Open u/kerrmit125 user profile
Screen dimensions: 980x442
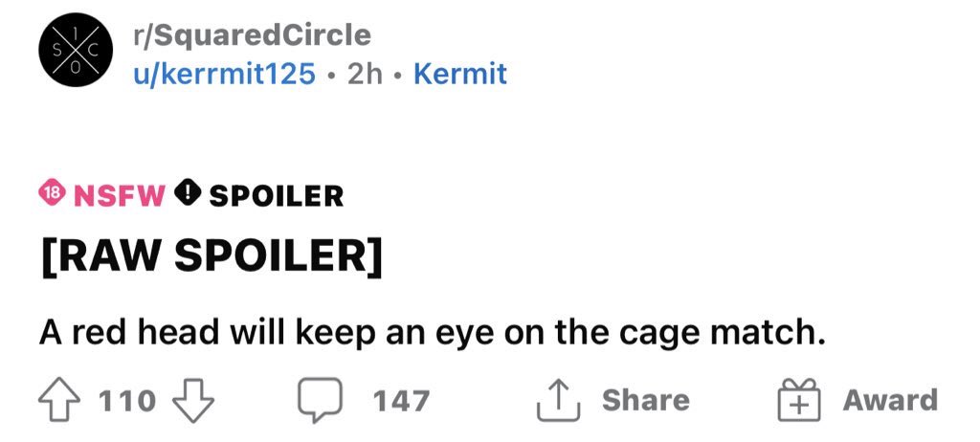[x=226, y=74]
